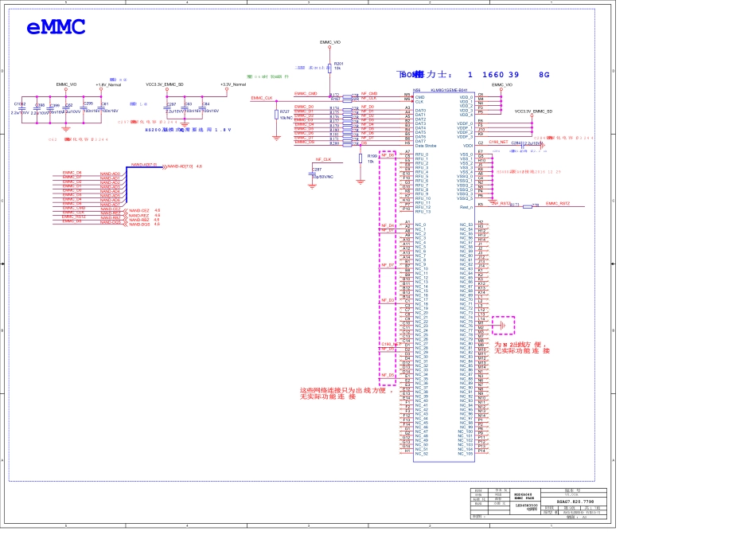This screenshot has height=535, width=756.
Task: Click the C287 capacitor under NF_CLK
Action: [x=313, y=174]
